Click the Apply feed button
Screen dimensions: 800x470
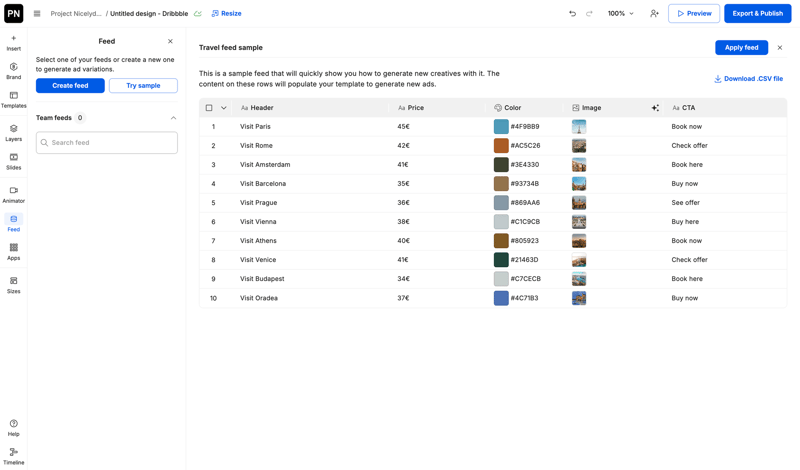point(741,47)
